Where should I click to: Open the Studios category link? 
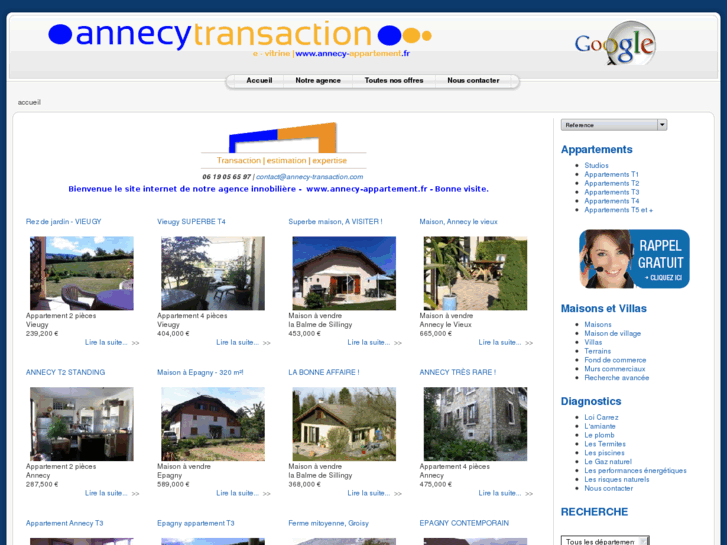(596, 165)
